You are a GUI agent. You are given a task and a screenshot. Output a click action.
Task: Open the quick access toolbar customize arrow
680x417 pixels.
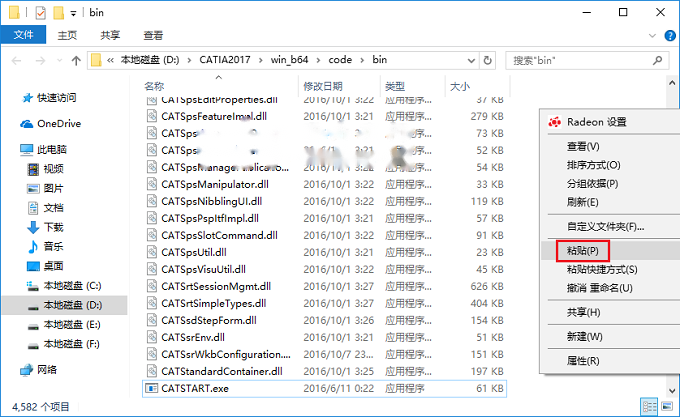pos(73,13)
